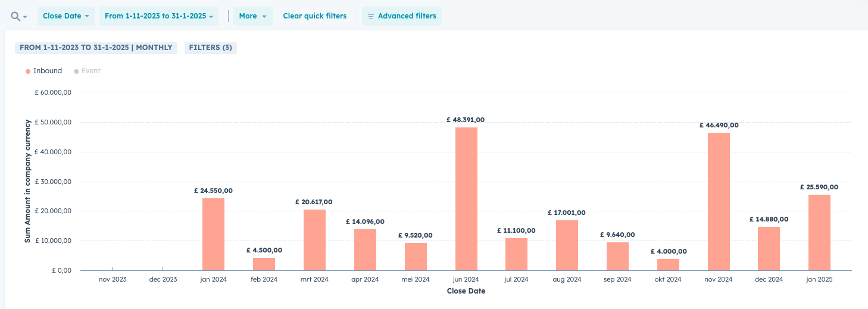
Task: Click the £ 9.640,00 data label
Action: [617, 235]
